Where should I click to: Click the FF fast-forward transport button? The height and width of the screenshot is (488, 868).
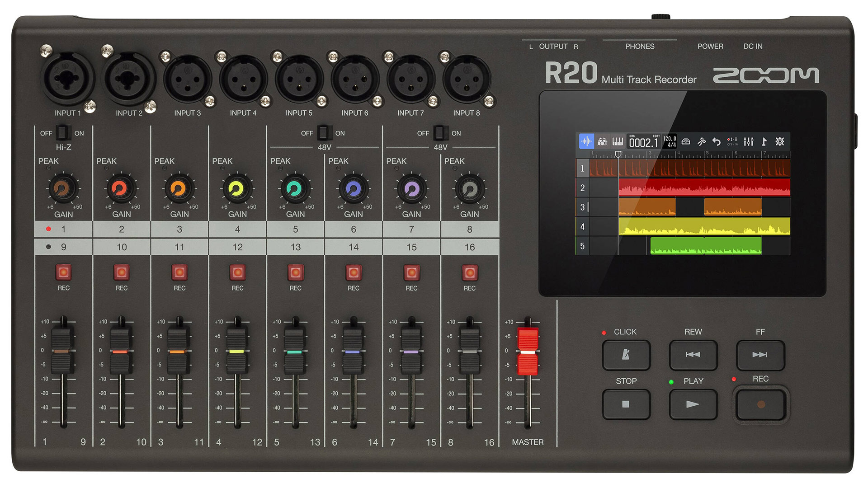point(760,355)
